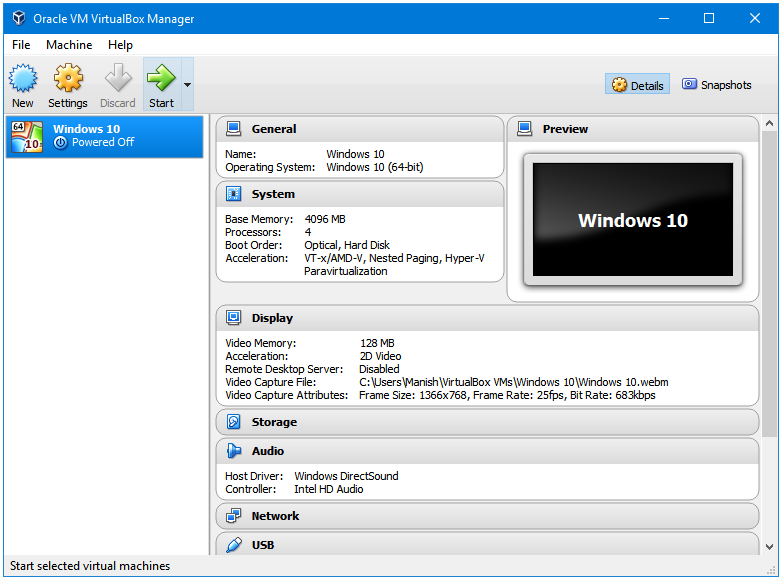
Task: Toggle the Details view button
Action: 638,85
